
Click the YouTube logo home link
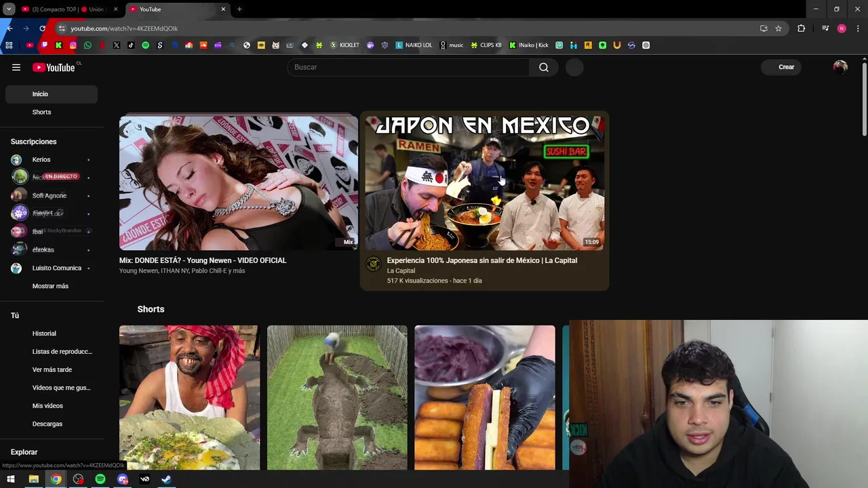54,67
